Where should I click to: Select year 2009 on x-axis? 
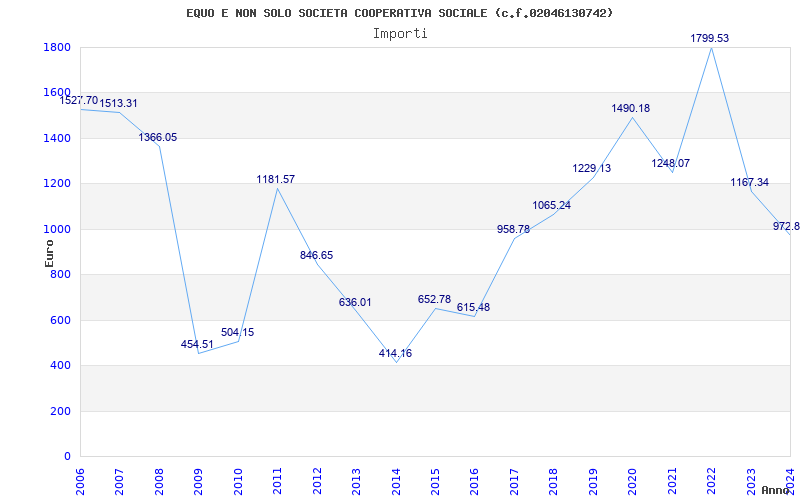pos(198,481)
